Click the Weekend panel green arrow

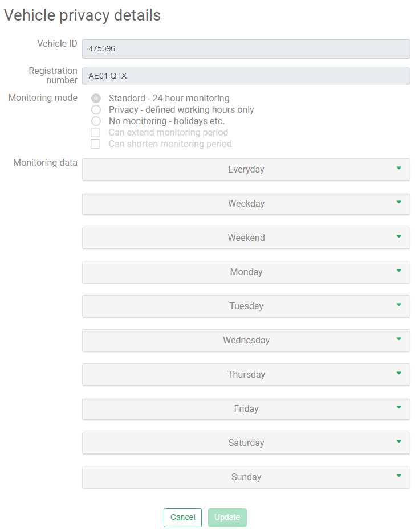click(399, 236)
